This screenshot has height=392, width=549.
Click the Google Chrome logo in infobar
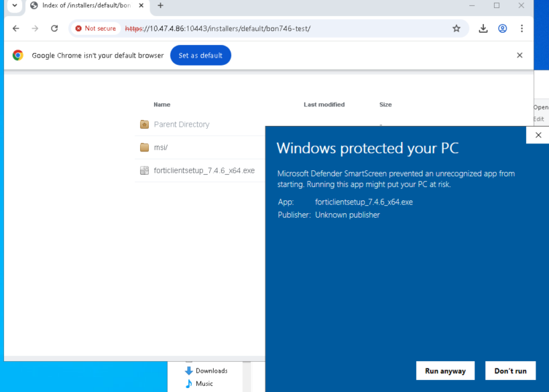click(x=18, y=56)
